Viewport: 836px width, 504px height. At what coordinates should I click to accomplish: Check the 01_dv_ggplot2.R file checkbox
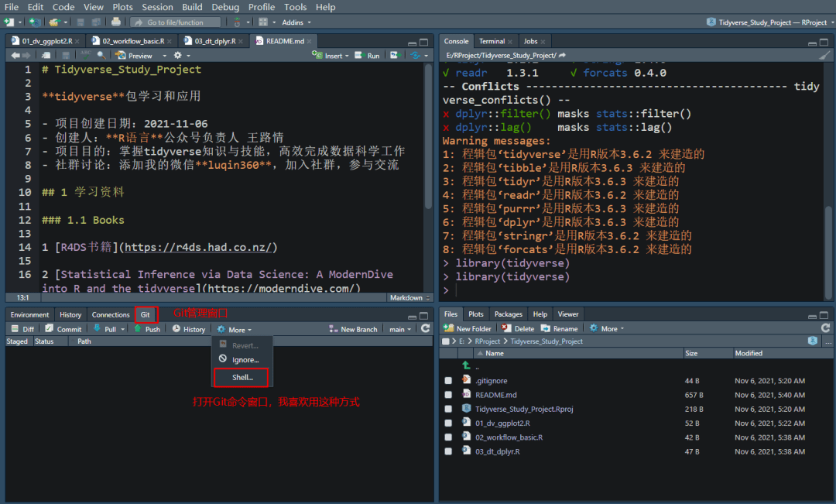(x=448, y=423)
